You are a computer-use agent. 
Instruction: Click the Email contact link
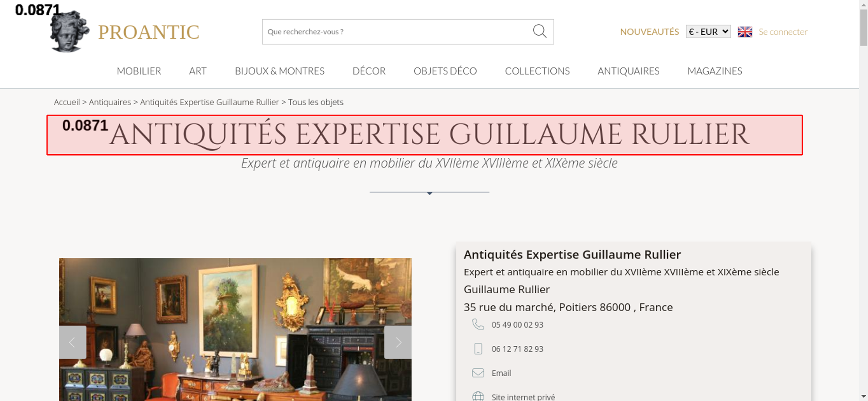tap(501, 373)
